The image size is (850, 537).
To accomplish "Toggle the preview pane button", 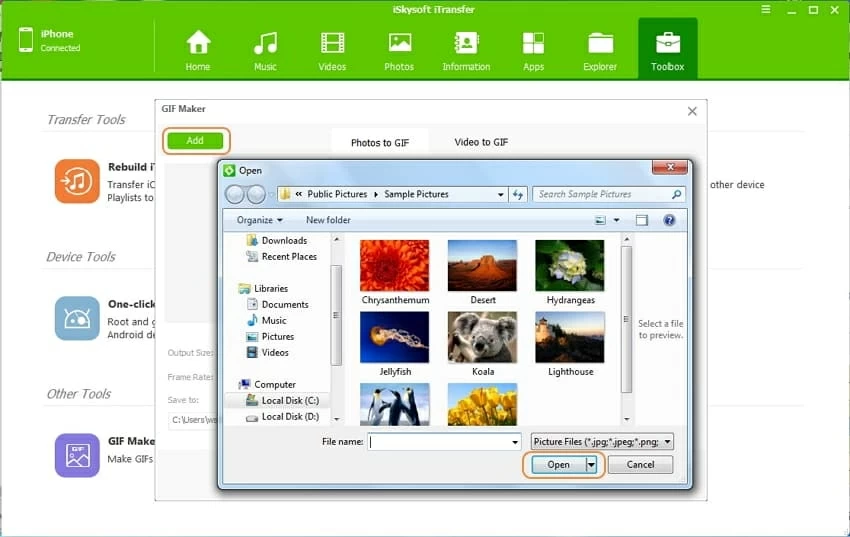I will pos(642,220).
